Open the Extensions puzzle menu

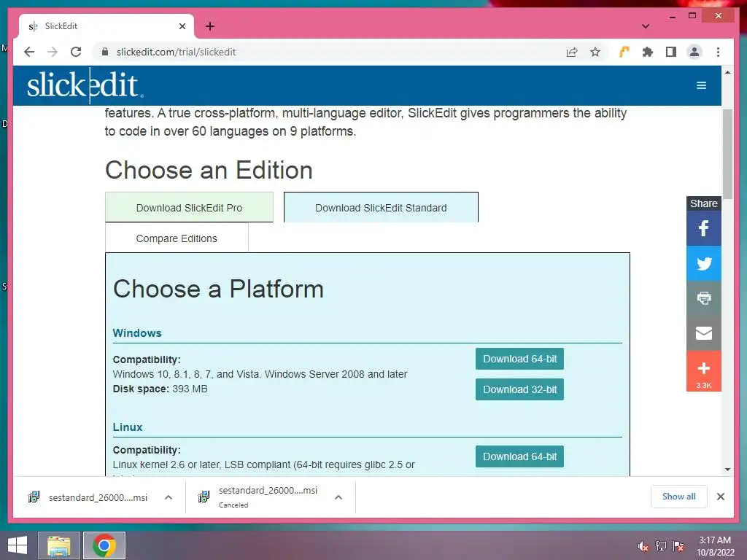tap(648, 52)
